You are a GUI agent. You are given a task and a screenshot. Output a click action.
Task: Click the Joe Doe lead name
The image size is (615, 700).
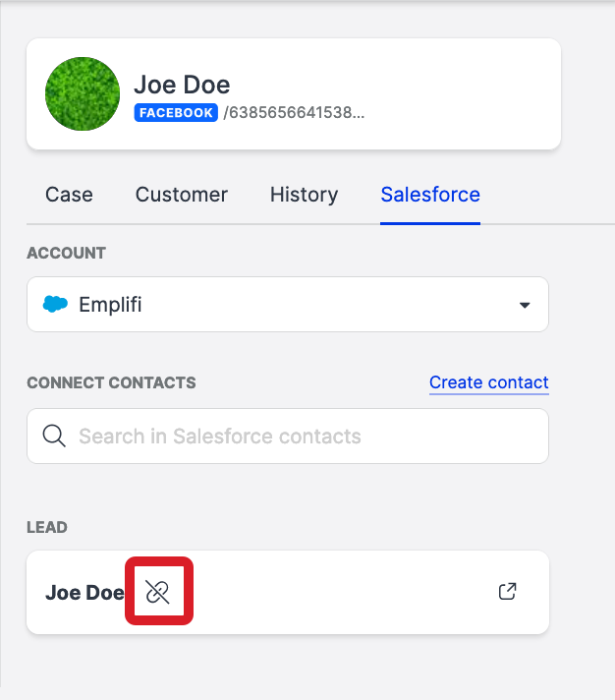point(84,593)
